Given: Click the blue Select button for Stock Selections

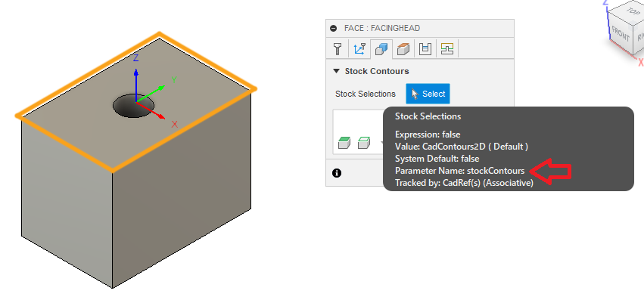Looking at the screenshot, I should 428,94.
